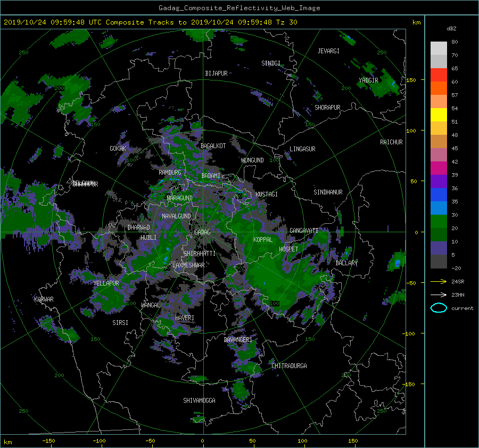This screenshot has width=479, height=448.
Task: Pick the purple 10 dBZ color swatch
Action: tap(439, 248)
